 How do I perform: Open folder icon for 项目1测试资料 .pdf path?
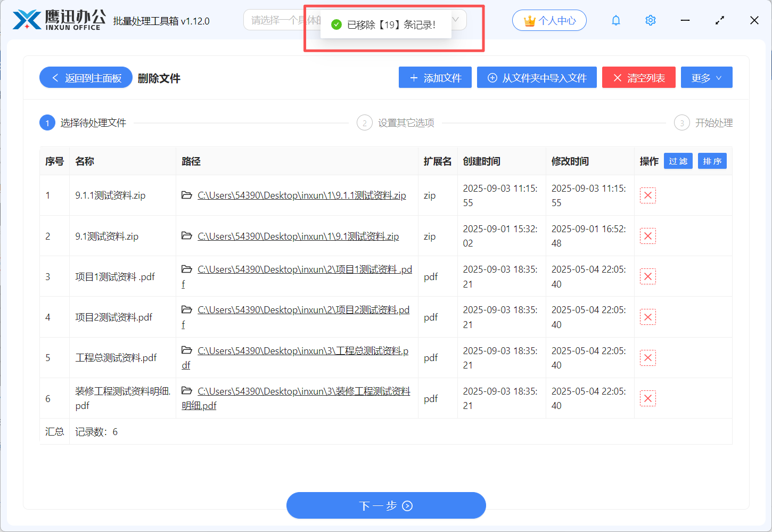pyautogui.click(x=187, y=269)
